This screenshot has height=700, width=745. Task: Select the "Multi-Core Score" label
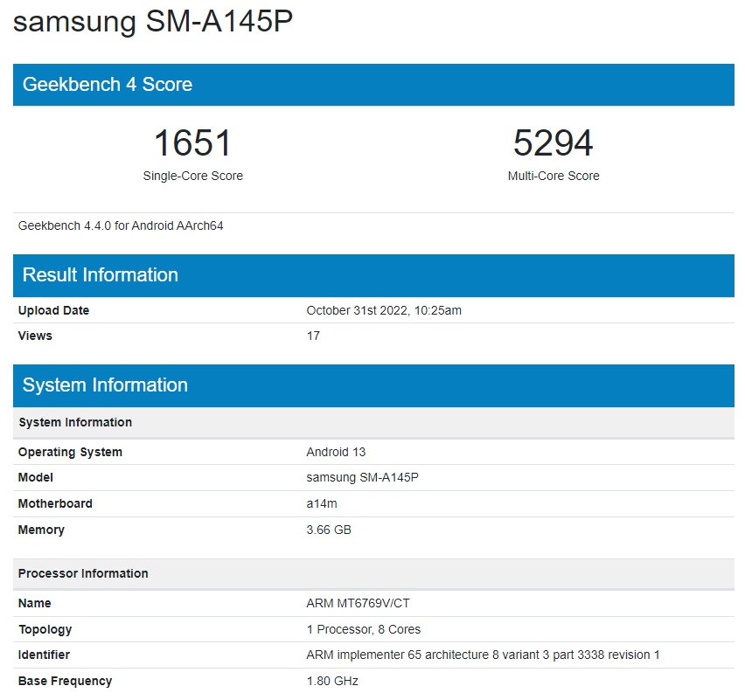click(554, 176)
